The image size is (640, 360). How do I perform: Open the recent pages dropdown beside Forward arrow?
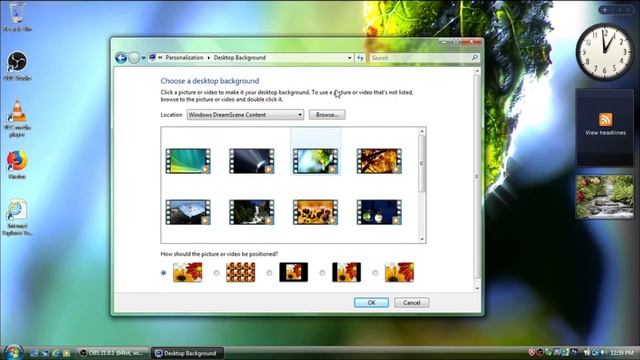[x=143, y=58]
